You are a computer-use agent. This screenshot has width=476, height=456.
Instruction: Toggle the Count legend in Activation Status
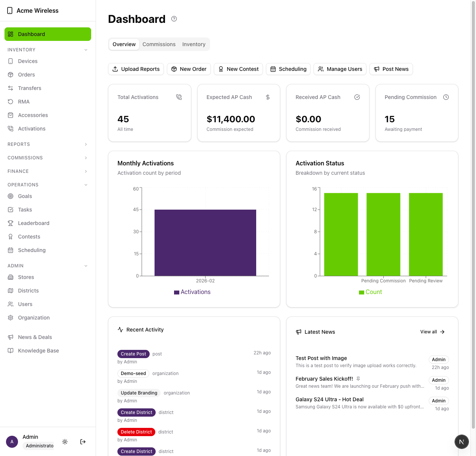point(371,292)
